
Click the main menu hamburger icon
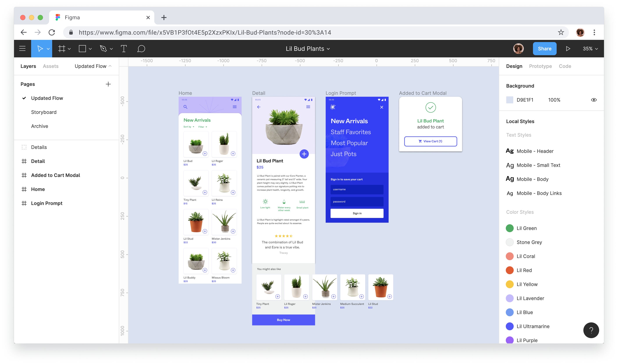pos(23,48)
